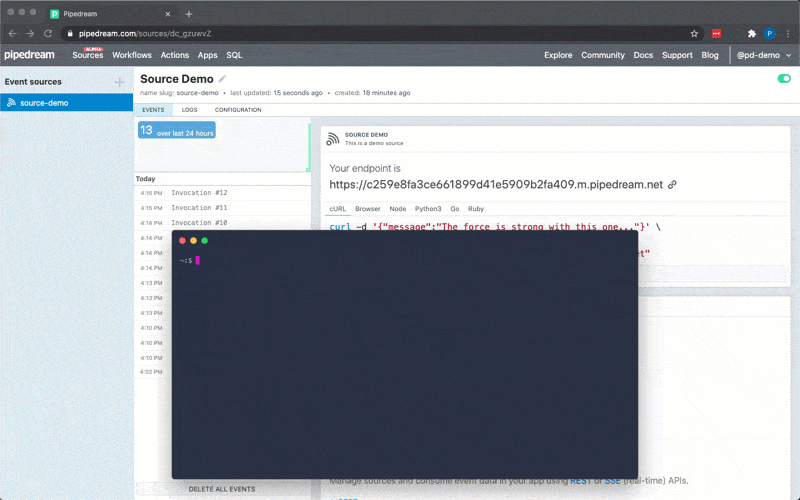The height and width of the screenshot is (500, 800).
Task: Click the DELETE ALL EVENTS button
Action: 222,489
